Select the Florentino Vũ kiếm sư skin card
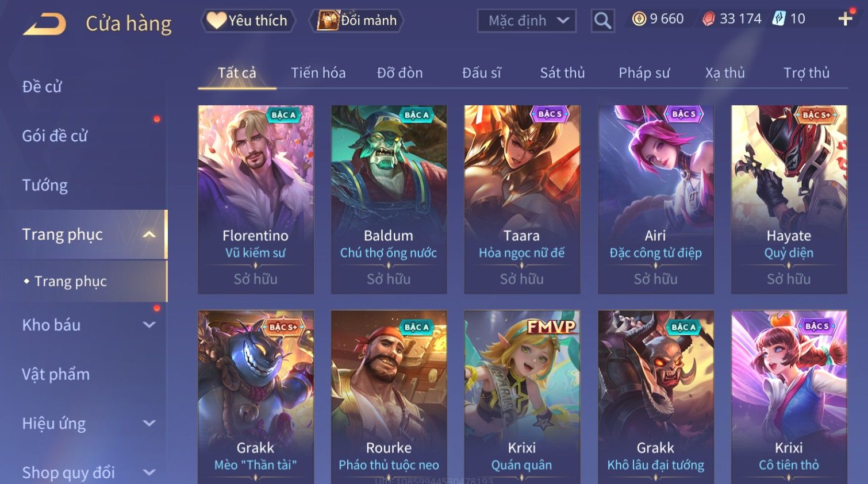The height and width of the screenshot is (484, 868). [x=256, y=199]
